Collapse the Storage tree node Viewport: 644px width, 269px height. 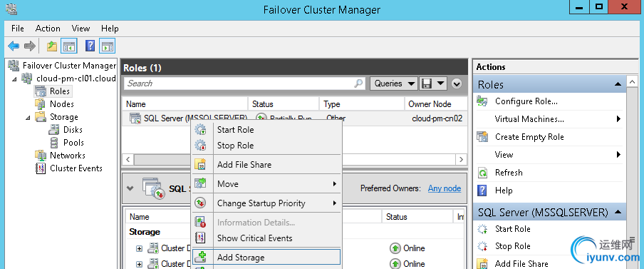(x=28, y=117)
